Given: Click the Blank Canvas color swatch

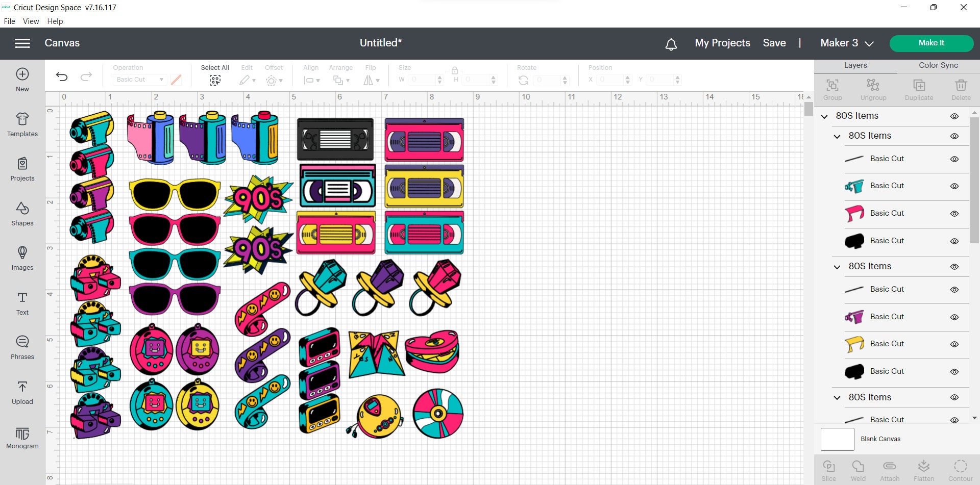Looking at the screenshot, I should point(837,439).
